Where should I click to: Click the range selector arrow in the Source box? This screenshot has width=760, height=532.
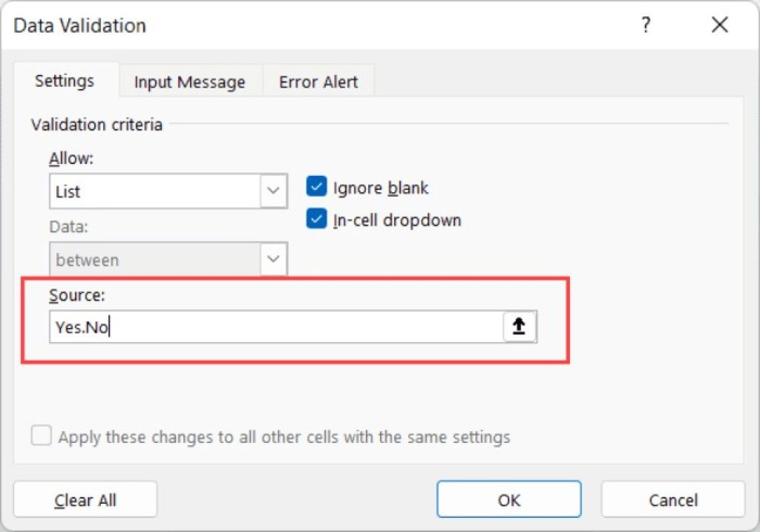point(520,326)
